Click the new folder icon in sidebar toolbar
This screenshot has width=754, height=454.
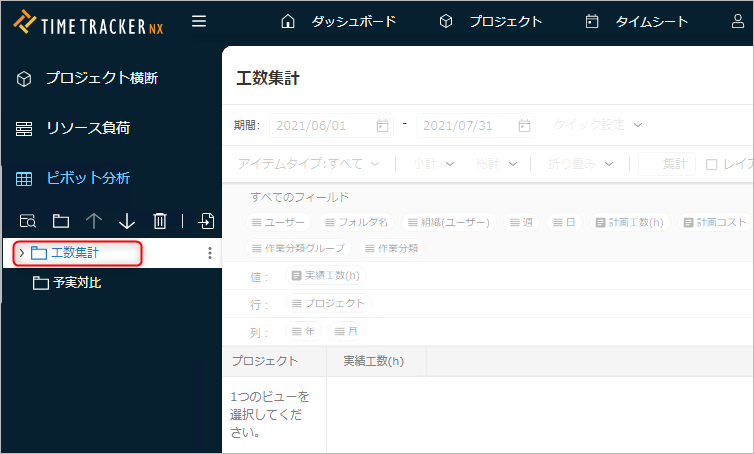tap(61, 221)
